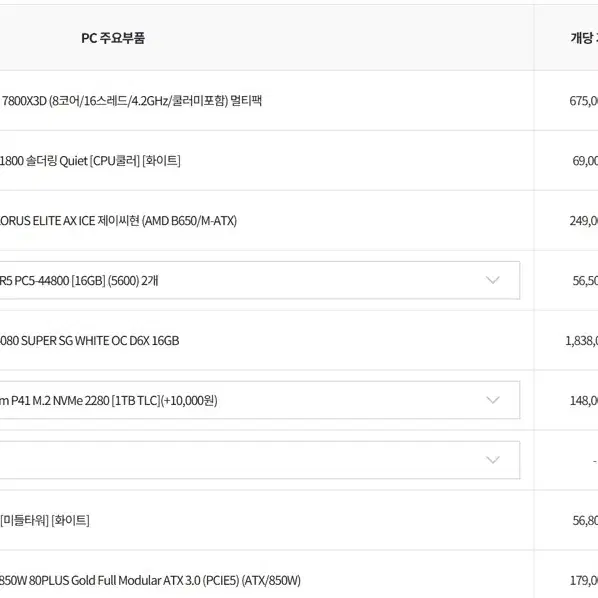Expand the empty component dropdown box

tap(259, 460)
